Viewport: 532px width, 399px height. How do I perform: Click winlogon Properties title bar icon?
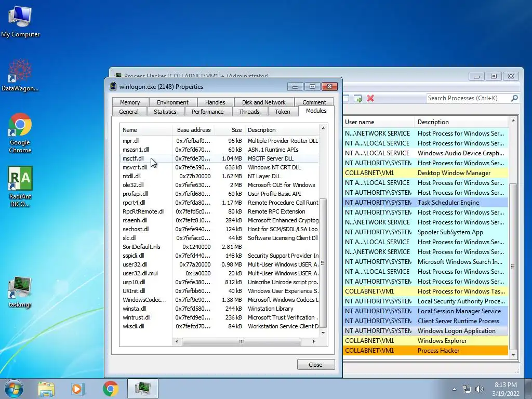coord(113,86)
